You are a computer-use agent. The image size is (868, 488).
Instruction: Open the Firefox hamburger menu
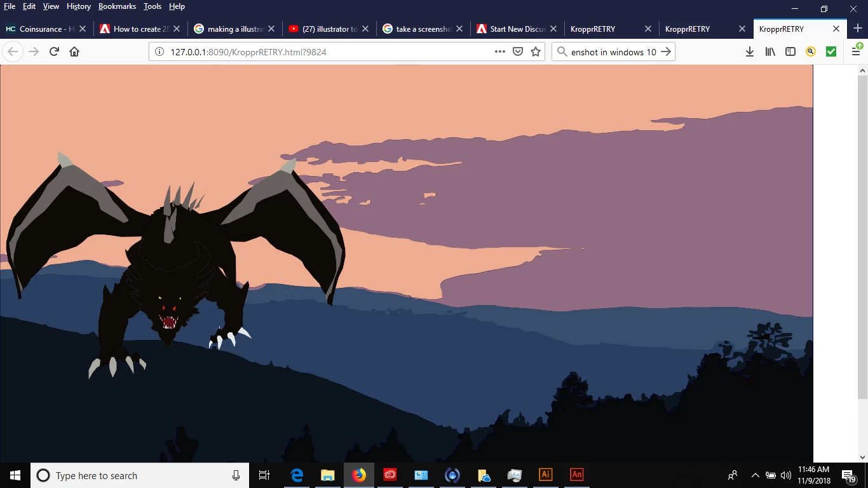point(856,51)
